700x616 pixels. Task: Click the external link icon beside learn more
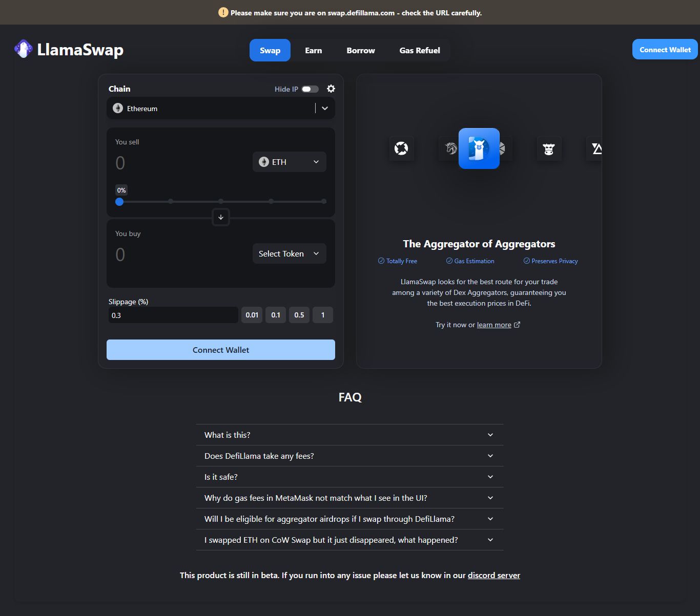[517, 325]
